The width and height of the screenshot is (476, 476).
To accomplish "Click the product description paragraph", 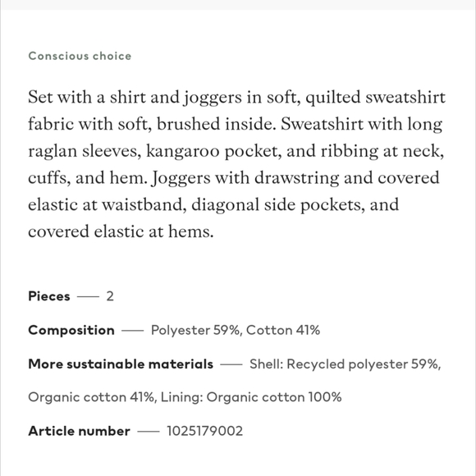I will [x=237, y=164].
